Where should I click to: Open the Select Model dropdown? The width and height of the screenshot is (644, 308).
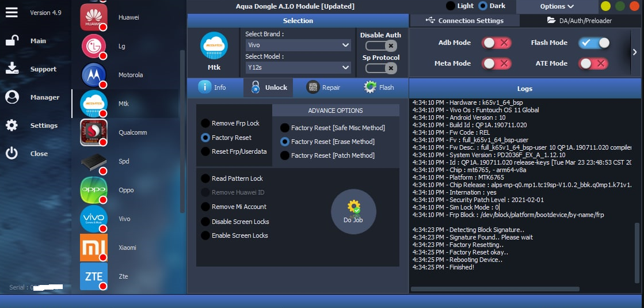[x=298, y=67]
